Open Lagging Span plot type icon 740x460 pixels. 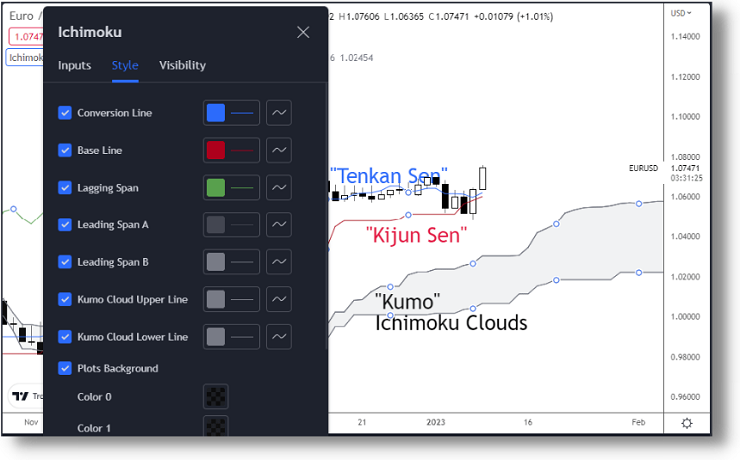[279, 187]
